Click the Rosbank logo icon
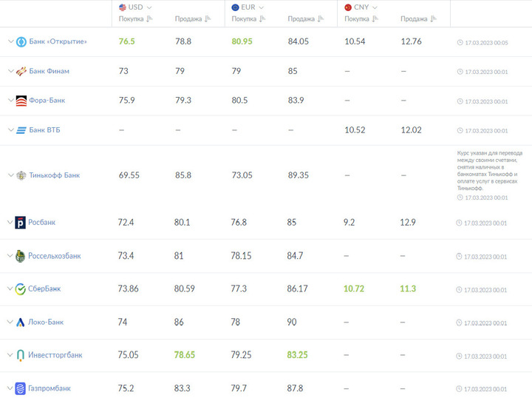This screenshot has width=532, height=415. coord(21,223)
